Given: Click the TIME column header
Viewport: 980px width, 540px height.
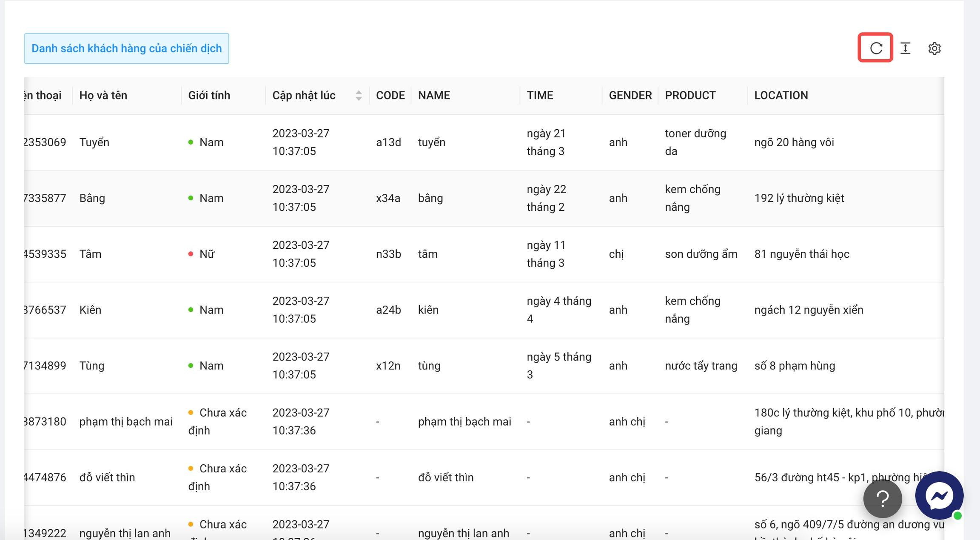Looking at the screenshot, I should pyautogui.click(x=540, y=96).
